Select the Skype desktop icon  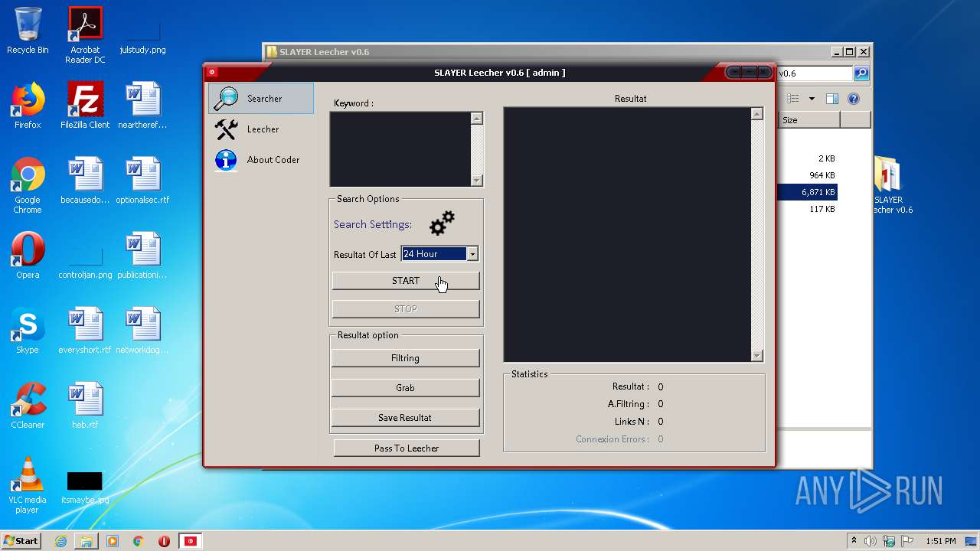click(x=28, y=331)
